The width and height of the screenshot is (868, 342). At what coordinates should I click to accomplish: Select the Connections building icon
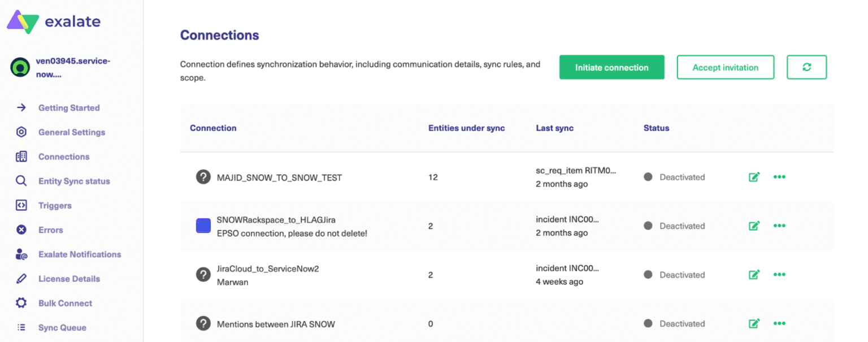[21, 157]
